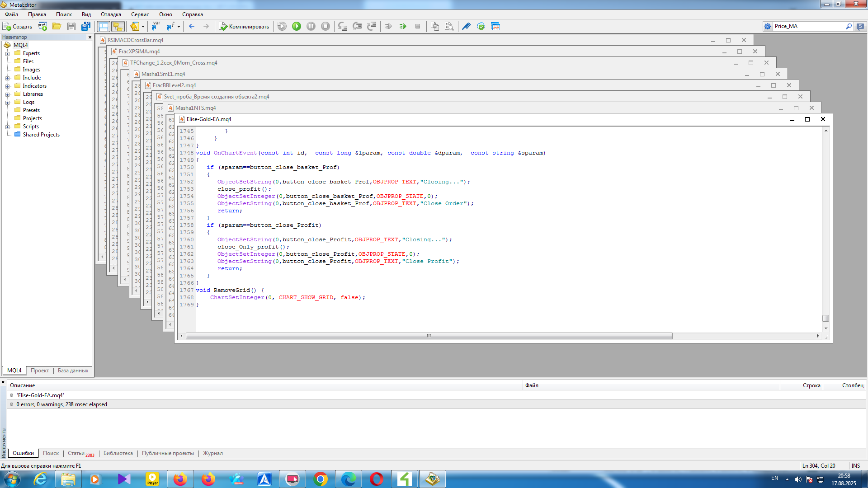Activate the Masha1NTS.mq4 window title
This screenshot has width=868, height=488.
coord(195,108)
